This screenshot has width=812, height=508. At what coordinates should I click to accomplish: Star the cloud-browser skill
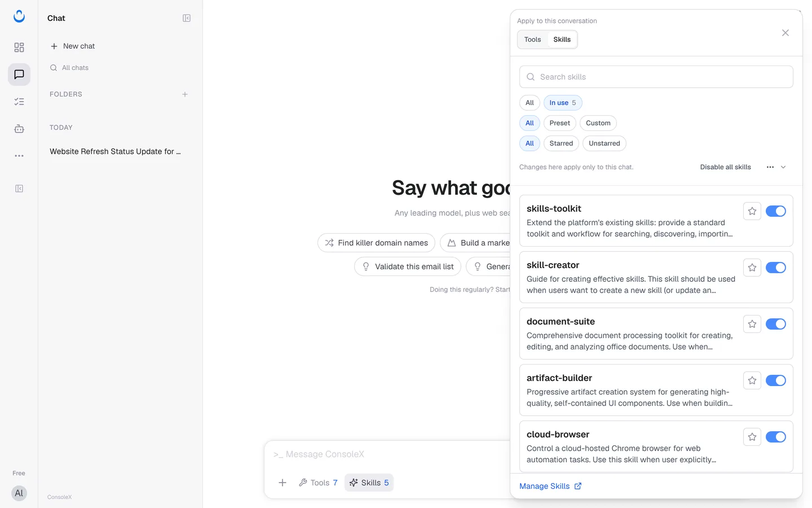click(x=752, y=437)
